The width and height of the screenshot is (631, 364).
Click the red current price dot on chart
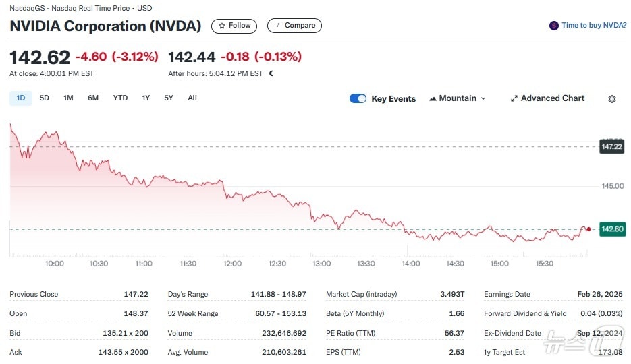[x=588, y=229]
